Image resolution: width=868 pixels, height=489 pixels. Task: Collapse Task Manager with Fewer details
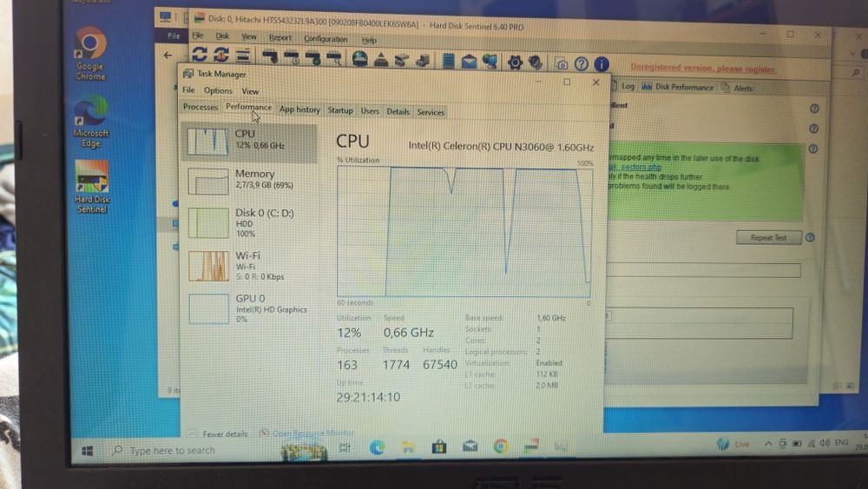(220, 433)
